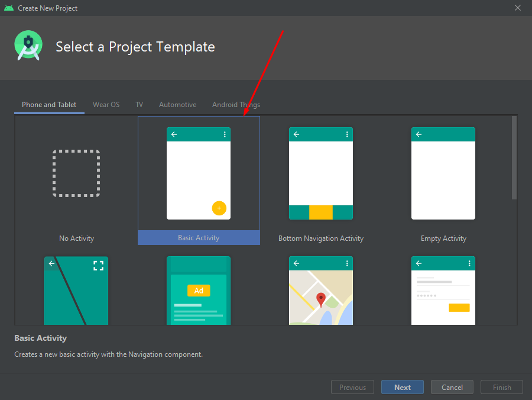Viewport: 532px width, 400px height.
Task: Click the fullscreen expand icon in template
Action: 98,265
